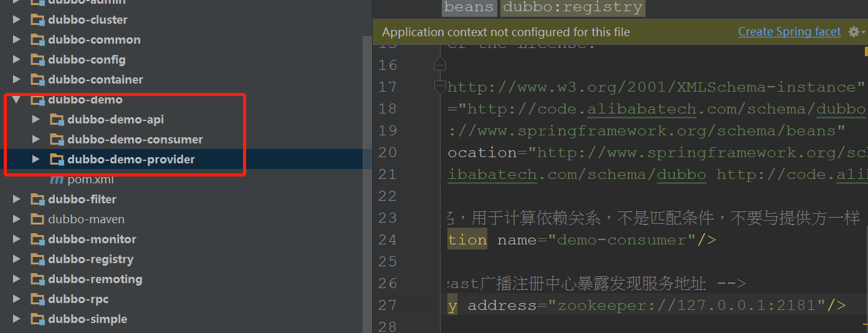The image size is (868, 333).
Task: Click the "Application context not configured" message
Action: [506, 32]
